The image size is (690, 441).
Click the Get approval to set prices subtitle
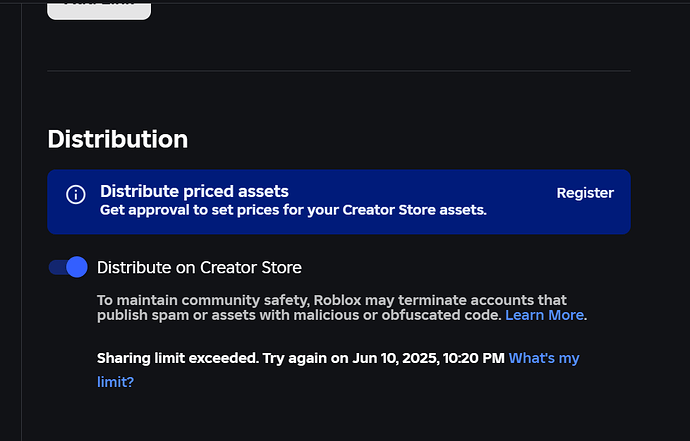[x=293, y=210]
